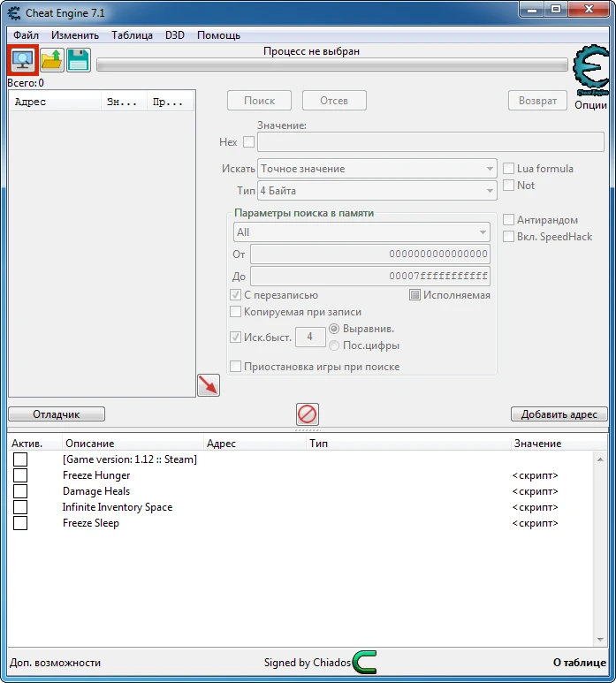Click the Возврат button

537,101
